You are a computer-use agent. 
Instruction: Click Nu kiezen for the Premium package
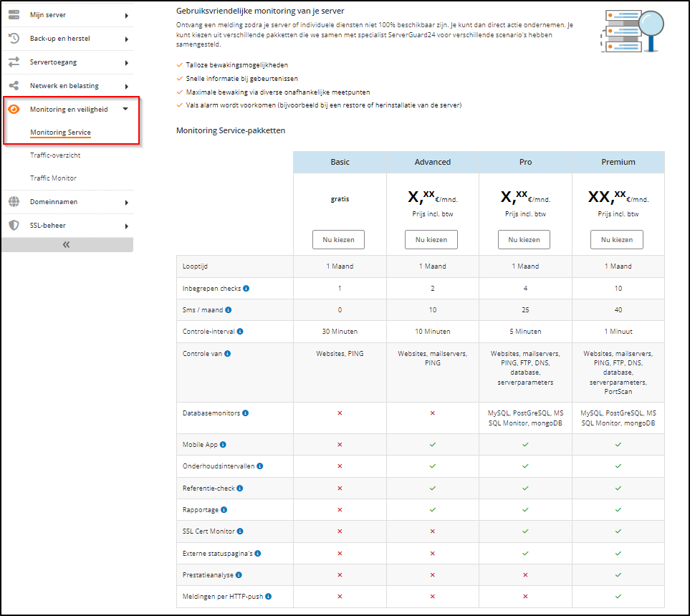coord(617,239)
